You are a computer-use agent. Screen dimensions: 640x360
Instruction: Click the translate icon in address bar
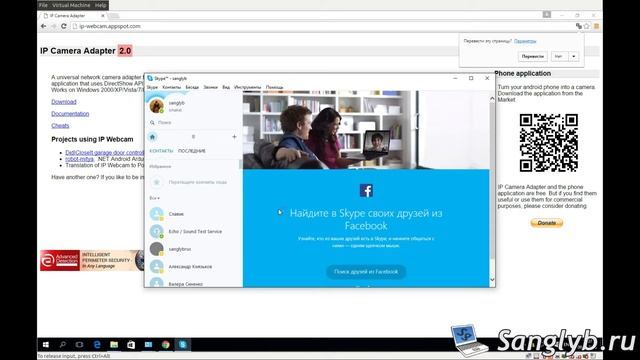coord(578,26)
